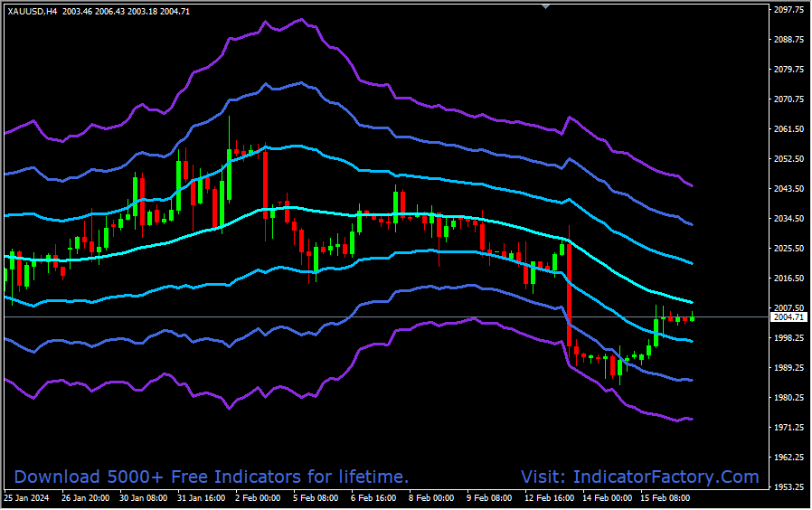Click the XAUUSD,H4 symbol title text
Viewport: 812px width, 510px height.
pos(33,12)
